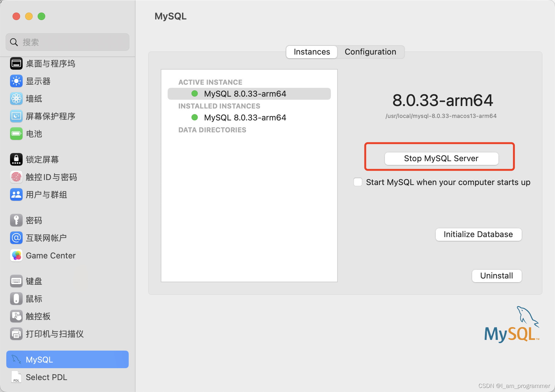Select the Wallpaper (墙纸) icon

[16, 99]
